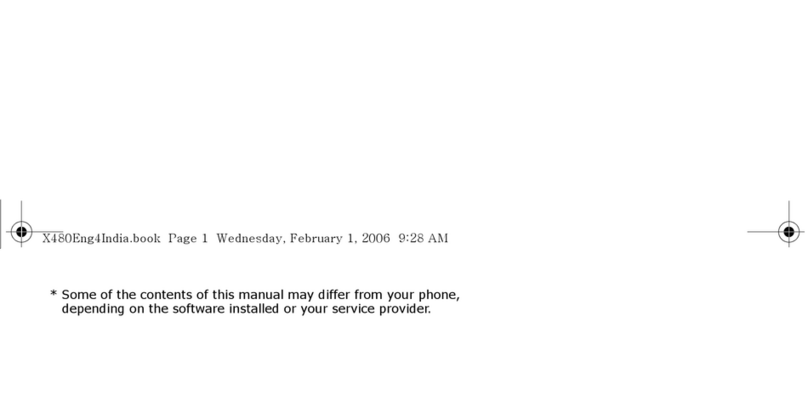Click the Page 1 label in header
This screenshot has height=418, width=808.
(x=188, y=238)
